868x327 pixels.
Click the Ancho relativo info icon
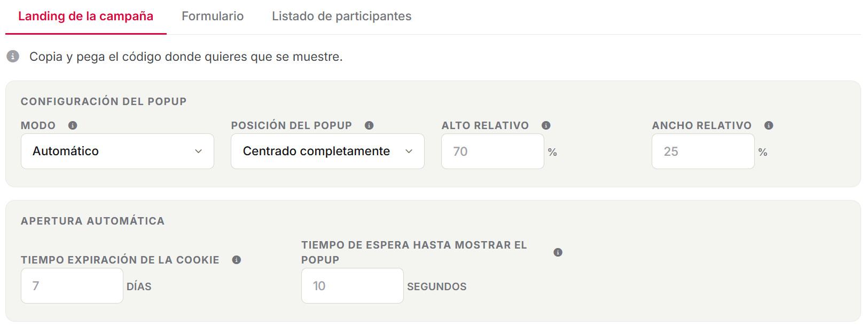click(x=769, y=125)
